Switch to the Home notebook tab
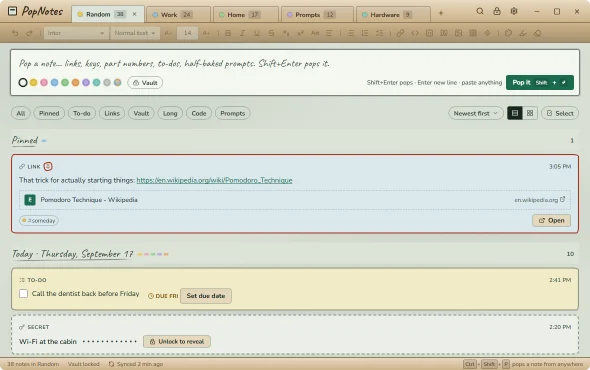590x370 pixels. (x=246, y=15)
